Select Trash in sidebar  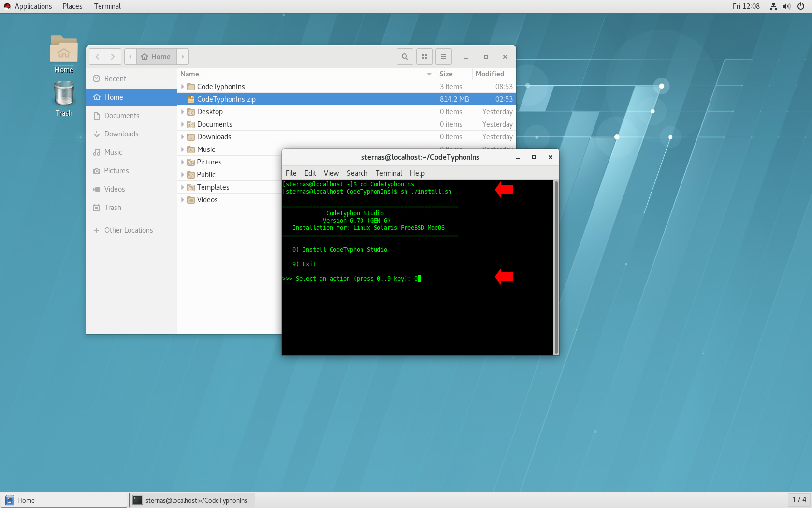click(x=131, y=208)
